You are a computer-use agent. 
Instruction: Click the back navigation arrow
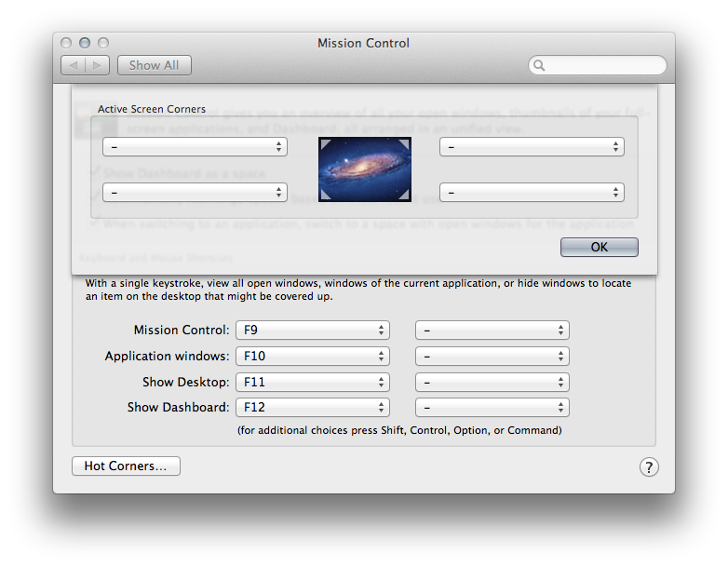coord(74,65)
